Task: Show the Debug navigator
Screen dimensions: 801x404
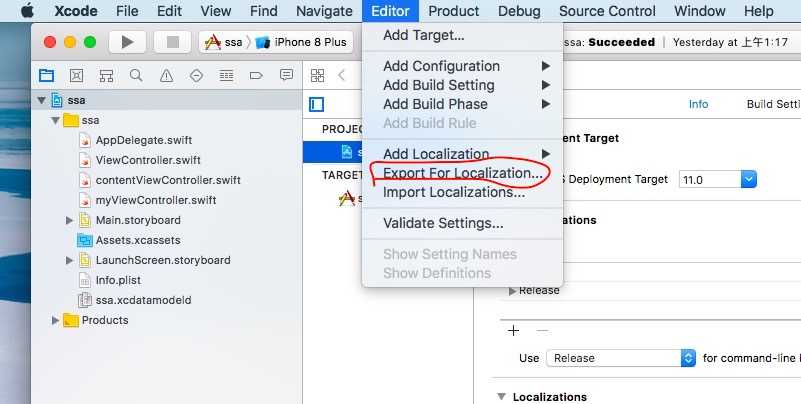Action: click(x=226, y=76)
